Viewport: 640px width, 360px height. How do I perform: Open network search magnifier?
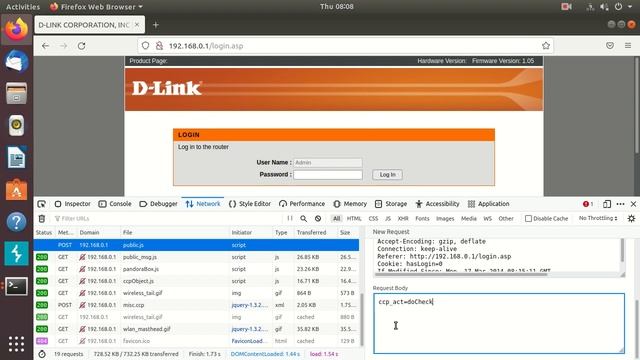point(304,218)
